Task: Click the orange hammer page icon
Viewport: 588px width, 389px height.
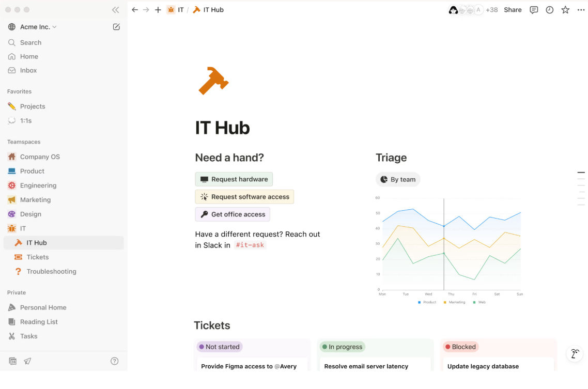Action: click(x=213, y=81)
